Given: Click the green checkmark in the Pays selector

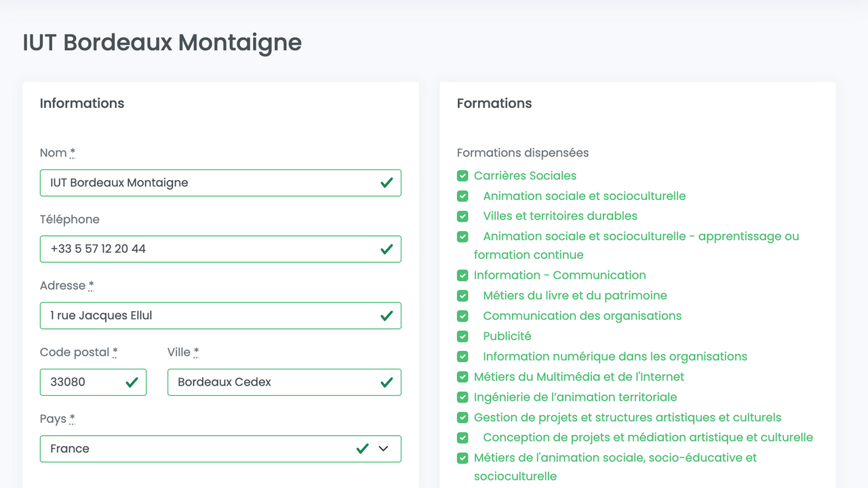Looking at the screenshot, I should [363, 449].
